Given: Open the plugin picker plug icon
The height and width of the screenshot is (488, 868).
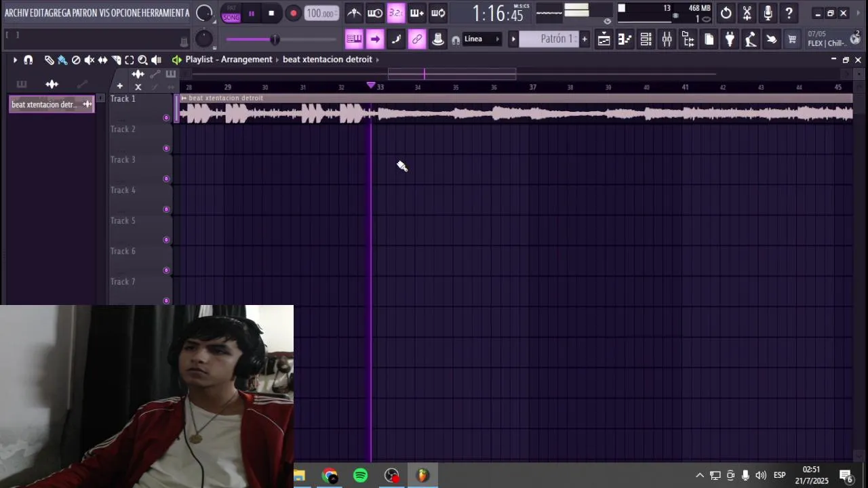Looking at the screenshot, I should point(730,39).
